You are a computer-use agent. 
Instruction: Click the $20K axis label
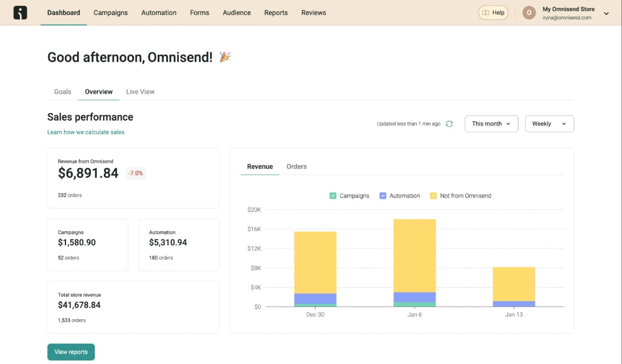coord(254,210)
